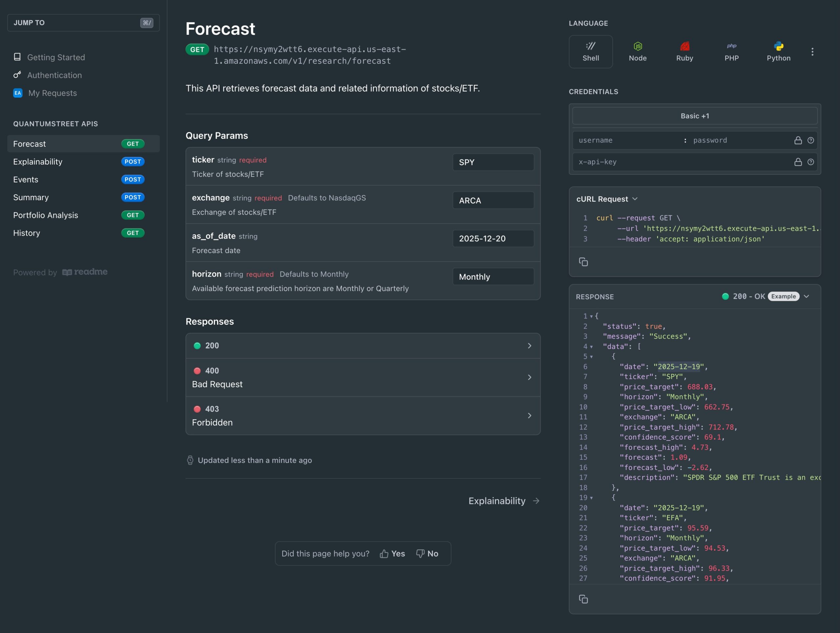
Task: Click the thumbs-up Yes button
Action: click(392, 553)
